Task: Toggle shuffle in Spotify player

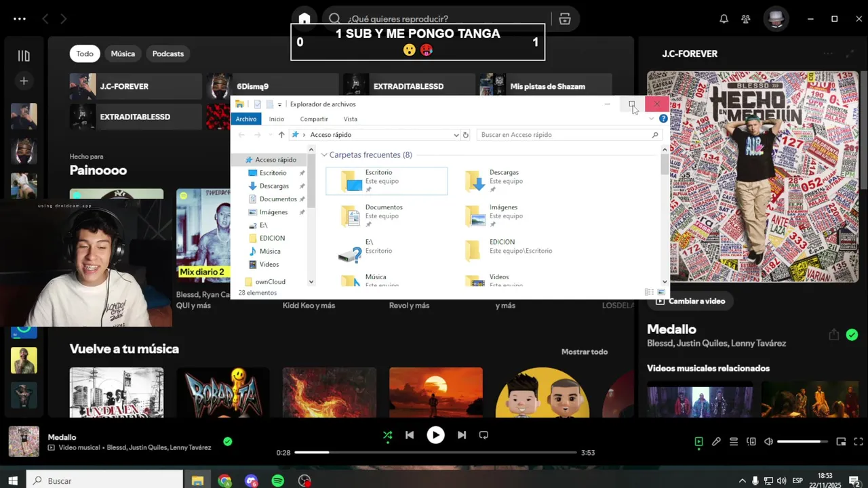Action: pyautogui.click(x=387, y=435)
